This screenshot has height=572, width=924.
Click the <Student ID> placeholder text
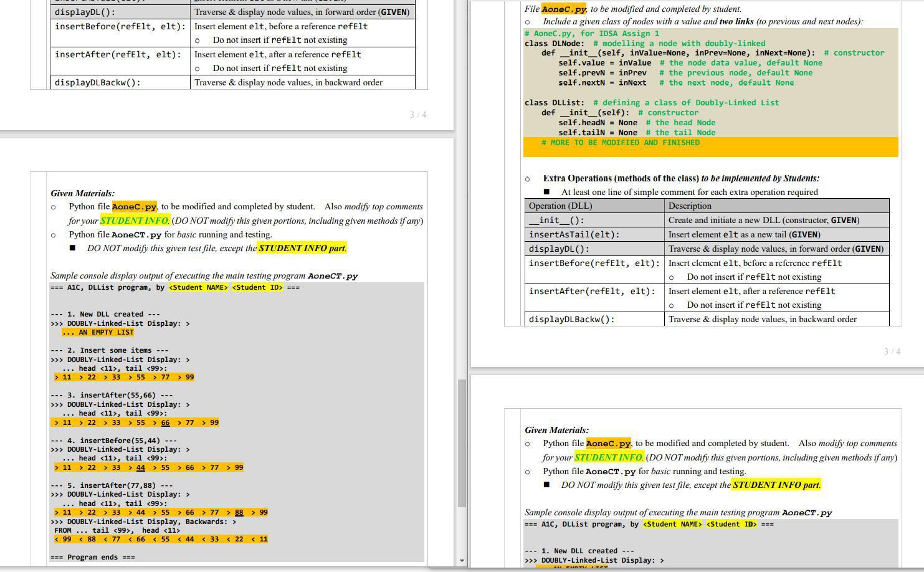[x=257, y=287]
